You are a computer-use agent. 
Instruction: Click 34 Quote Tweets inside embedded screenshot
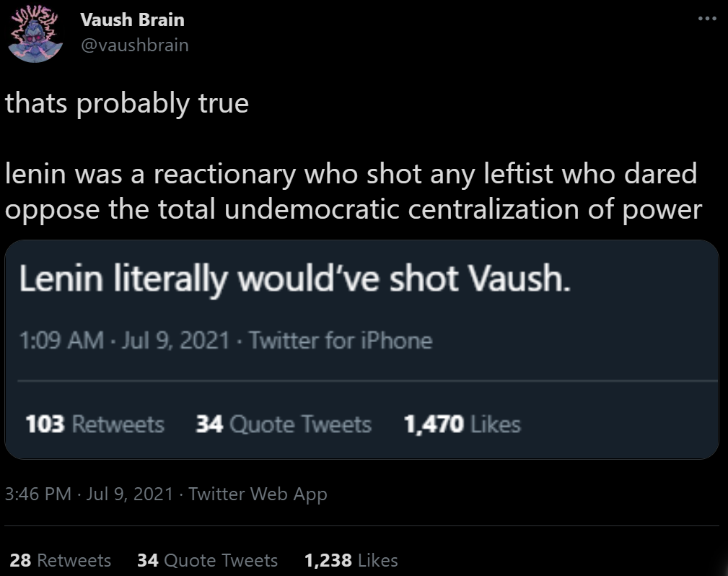click(284, 424)
